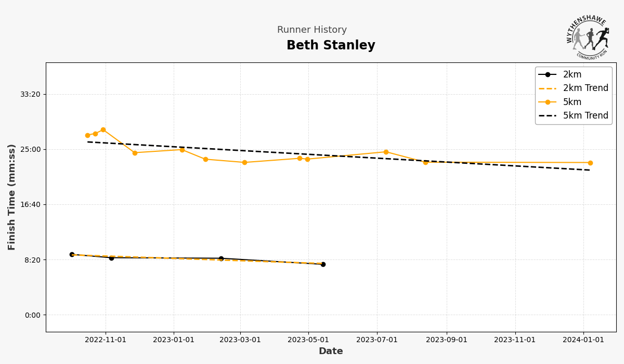Click the 2km point in February 2023
Image resolution: width=624 pixels, height=364 pixels.
click(x=221, y=258)
